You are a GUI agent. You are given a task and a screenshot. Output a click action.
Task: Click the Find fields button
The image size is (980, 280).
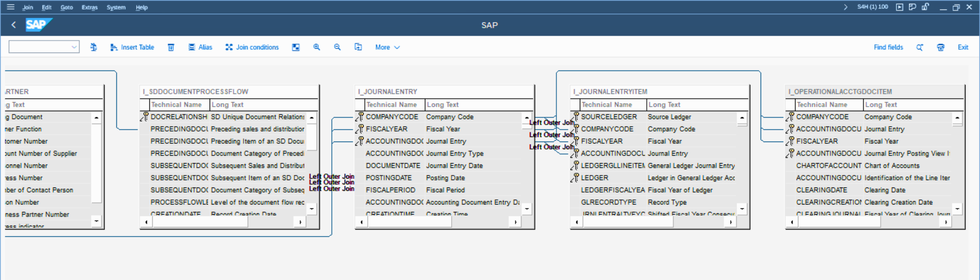[888, 47]
